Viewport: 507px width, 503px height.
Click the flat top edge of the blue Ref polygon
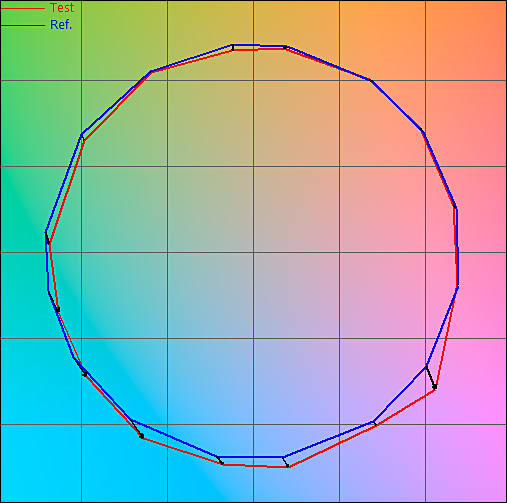(259, 45)
